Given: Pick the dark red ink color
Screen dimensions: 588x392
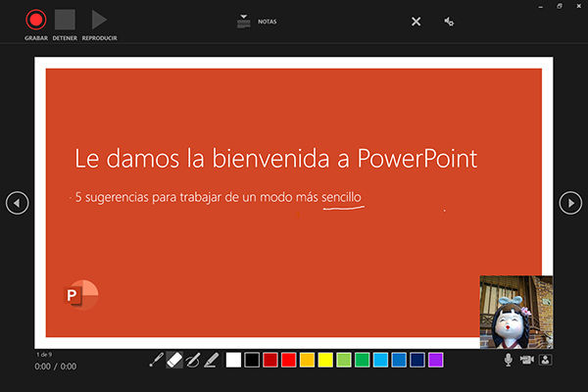Looking at the screenshot, I should coord(270,360).
